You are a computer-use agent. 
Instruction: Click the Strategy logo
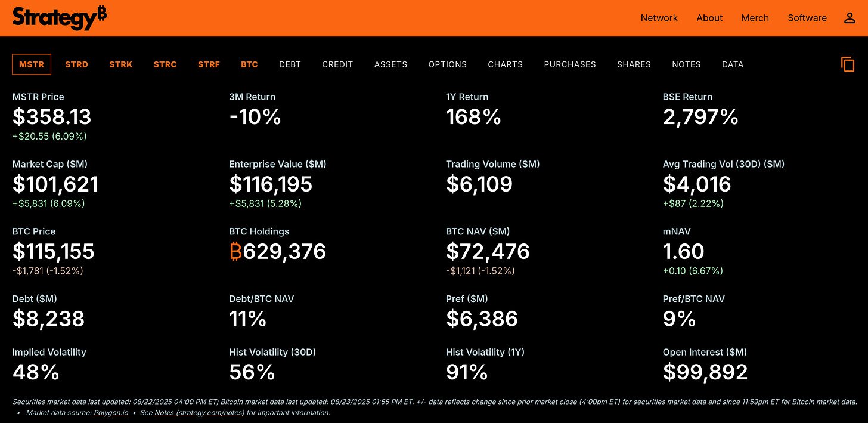[60, 18]
